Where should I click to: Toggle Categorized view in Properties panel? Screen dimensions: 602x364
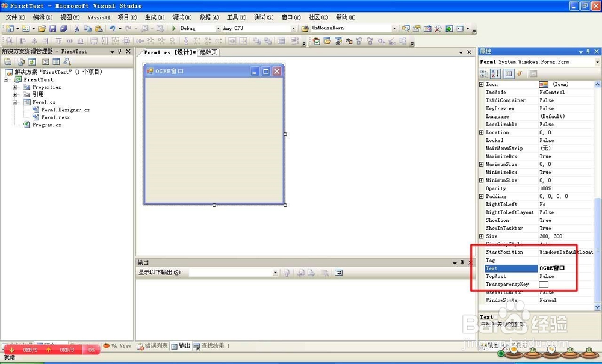(x=485, y=73)
